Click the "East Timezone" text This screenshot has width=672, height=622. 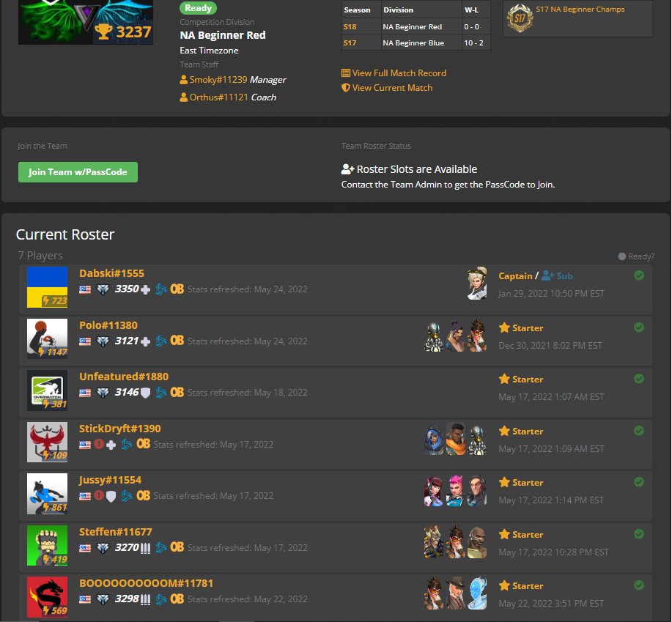tap(209, 50)
